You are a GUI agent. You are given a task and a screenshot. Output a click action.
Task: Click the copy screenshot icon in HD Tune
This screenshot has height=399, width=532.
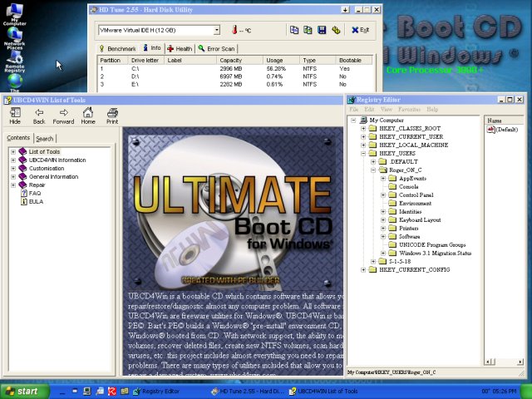point(308,30)
